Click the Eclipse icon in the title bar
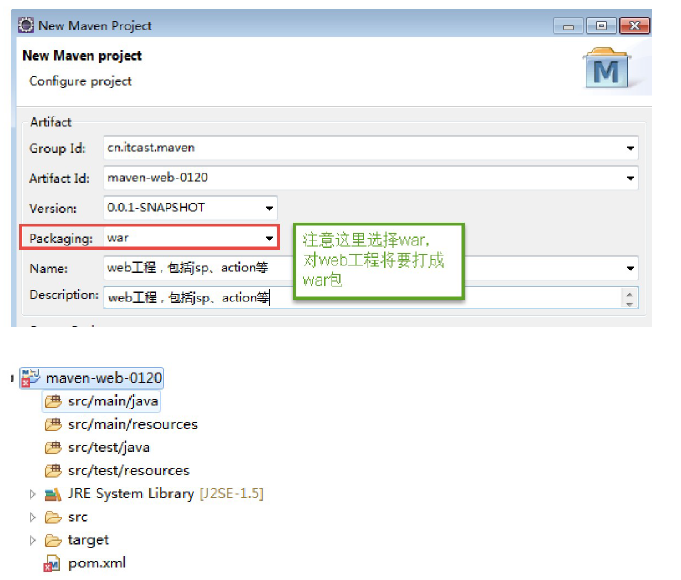The image size is (681, 580). [26, 25]
